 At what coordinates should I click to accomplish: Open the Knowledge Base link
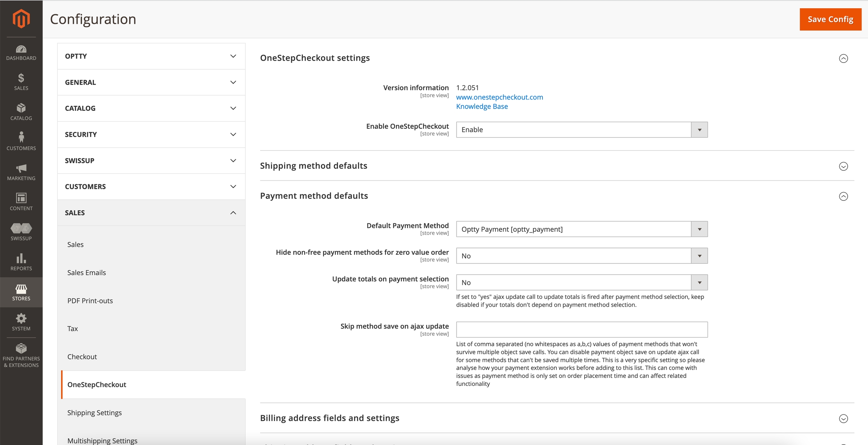[x=482, y=107]
